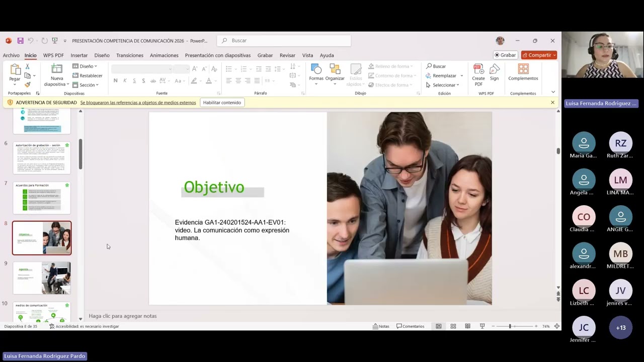
Task: Click Restablecer to reset the slide
Action: tap(88, 75)
